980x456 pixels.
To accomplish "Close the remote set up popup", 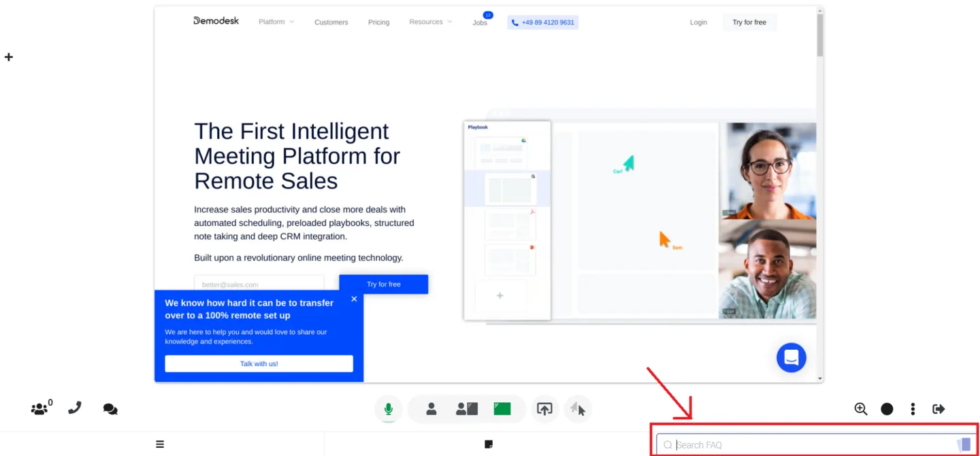I will click(354, 299).
